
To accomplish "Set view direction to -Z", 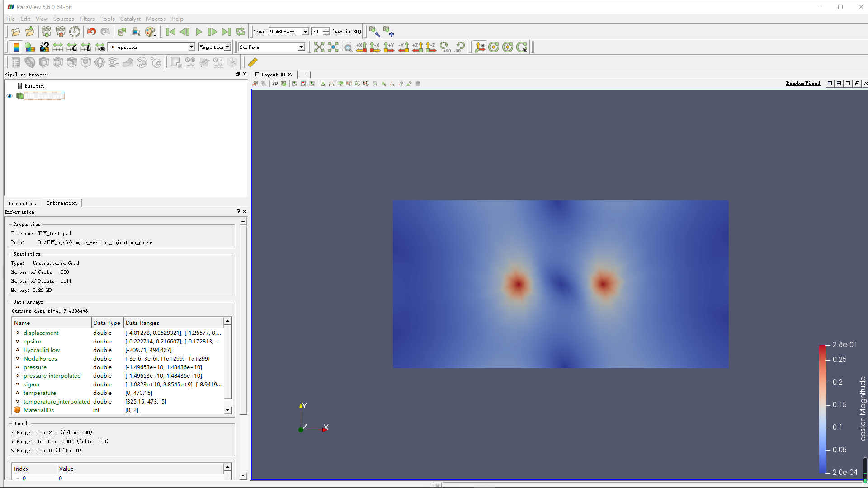I will (x=431, y=47).
